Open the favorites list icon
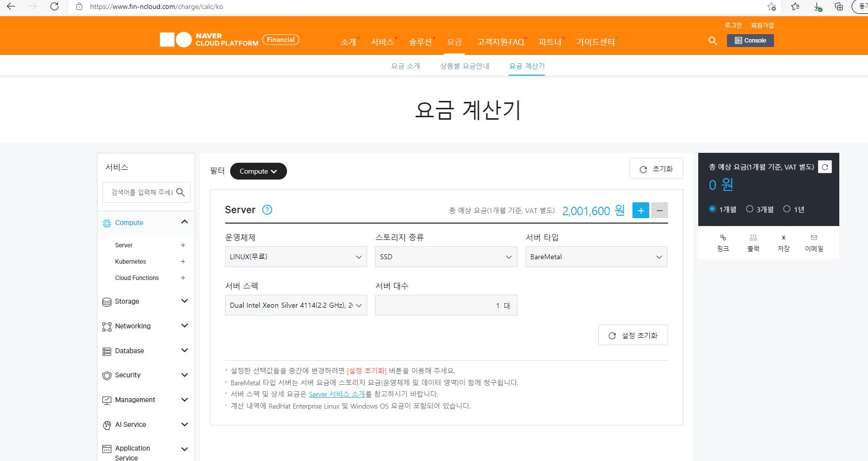 [795, 6]
